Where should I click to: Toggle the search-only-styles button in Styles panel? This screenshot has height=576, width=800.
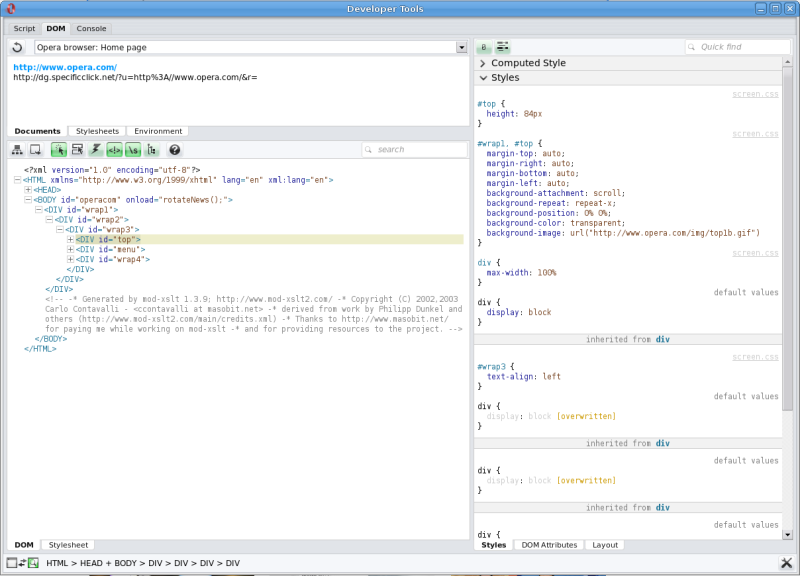[x=483, y=46]
